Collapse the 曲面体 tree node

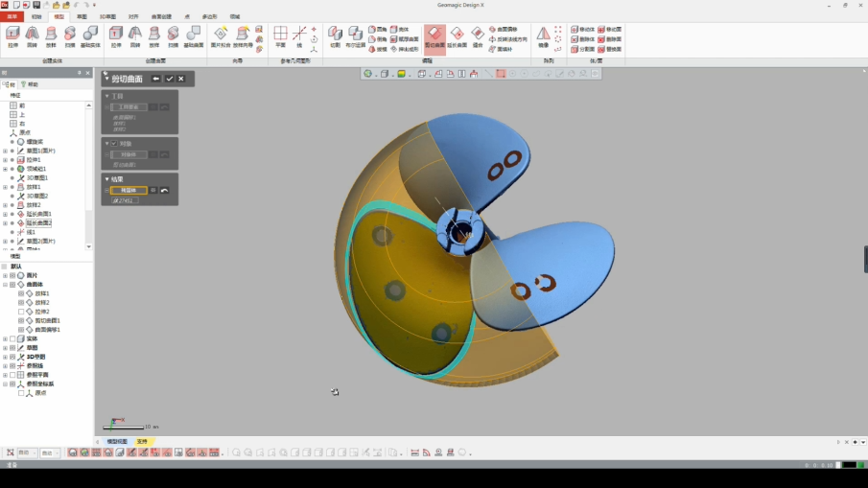pos(5,285)
